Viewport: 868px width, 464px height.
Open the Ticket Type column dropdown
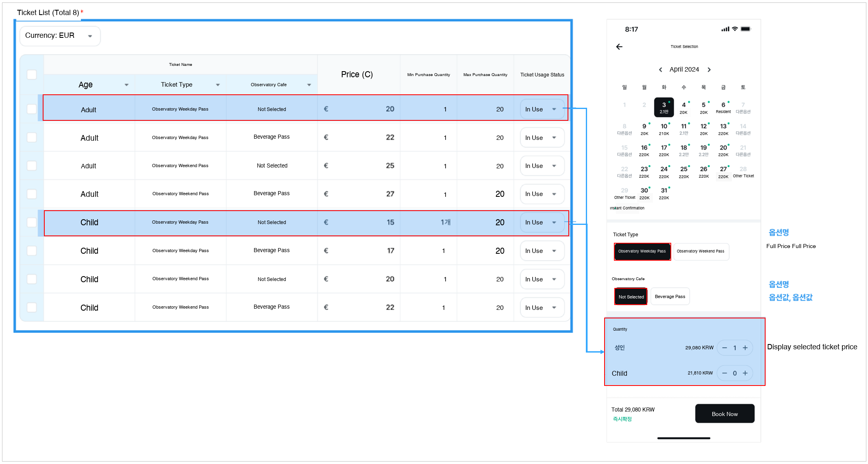(x=218, y=85)
